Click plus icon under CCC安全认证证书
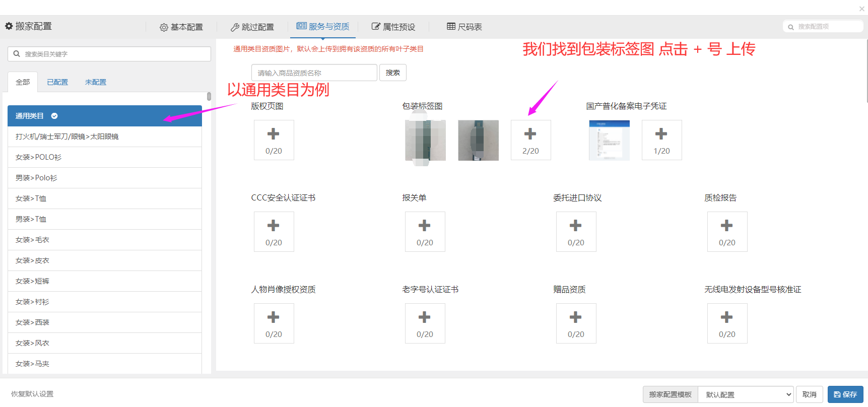868x407 pixels. tap(274, 226)
